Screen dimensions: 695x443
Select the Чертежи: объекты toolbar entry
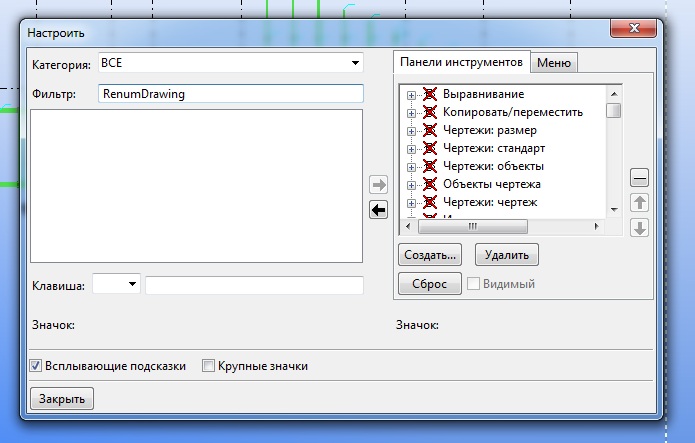tap(493, 166)
